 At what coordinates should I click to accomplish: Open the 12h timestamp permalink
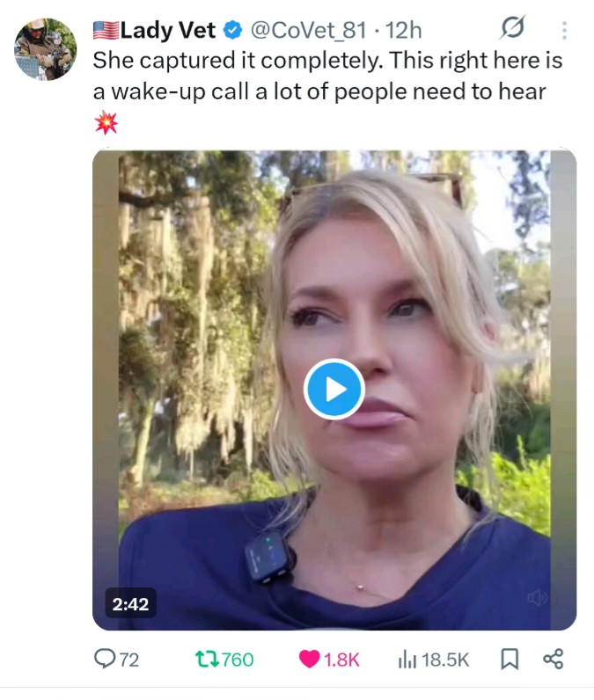click(x=403, y=31)
